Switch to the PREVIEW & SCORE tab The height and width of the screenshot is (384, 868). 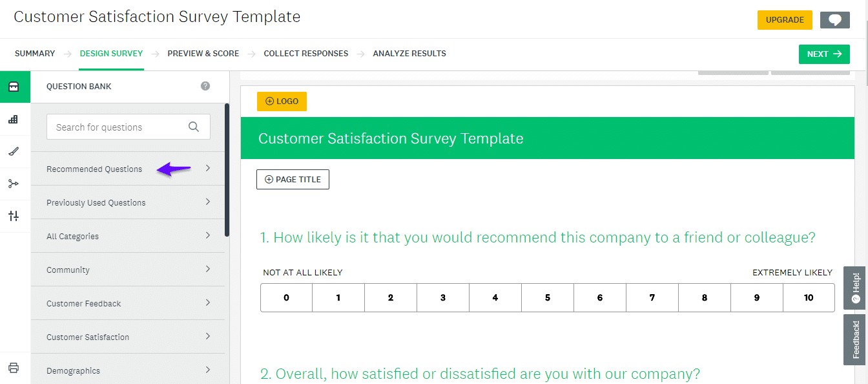pos(203,53)
